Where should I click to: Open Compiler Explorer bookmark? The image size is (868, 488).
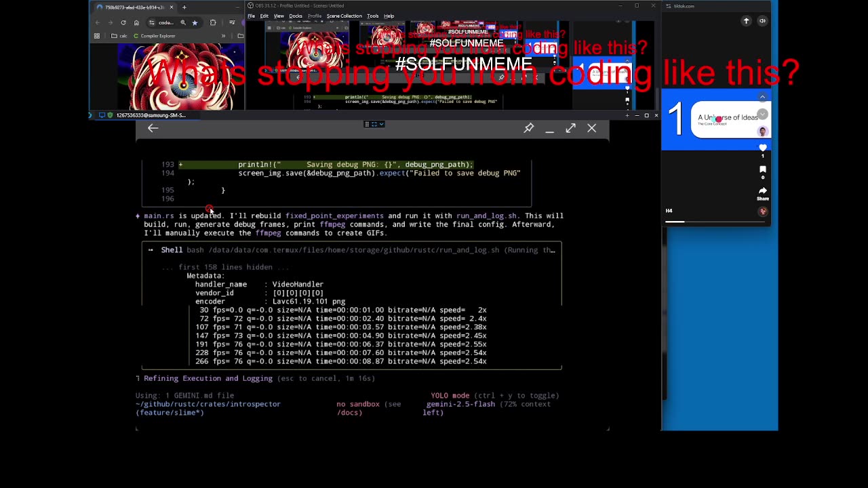point(155,36)
